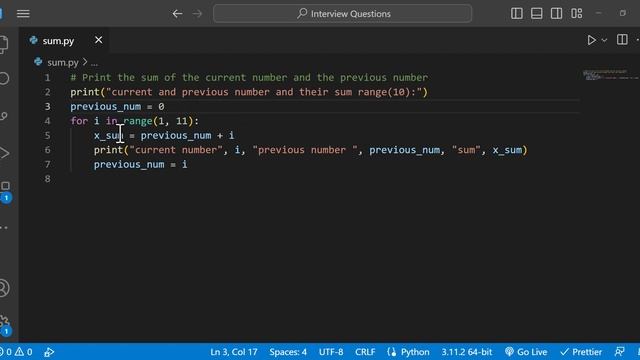Viewport: 640px width, 360px height.
Task: Close the sum.py tab
Action: 98,40
